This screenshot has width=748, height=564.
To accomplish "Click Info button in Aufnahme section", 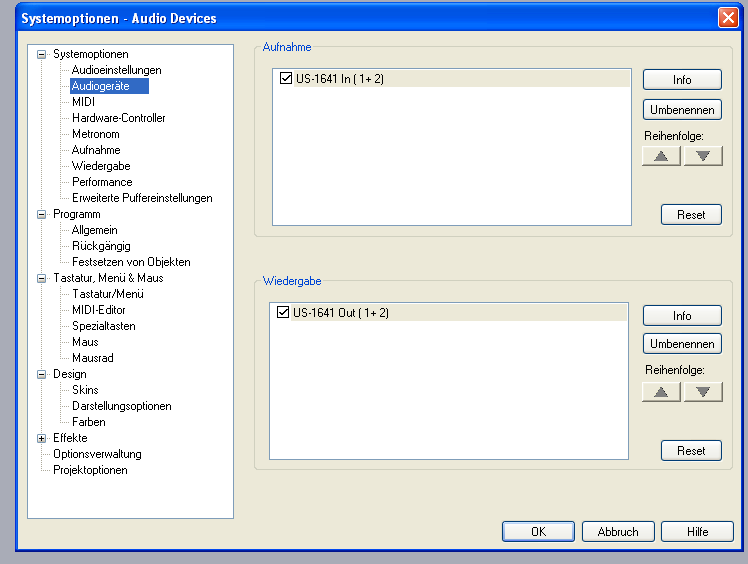I will [682, 80].
